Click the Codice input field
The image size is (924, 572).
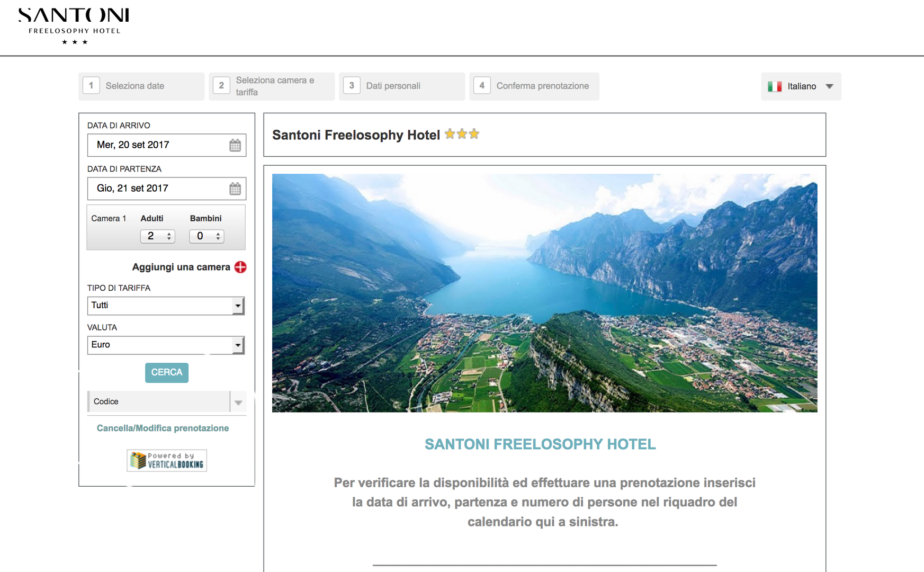click(159, 402)
